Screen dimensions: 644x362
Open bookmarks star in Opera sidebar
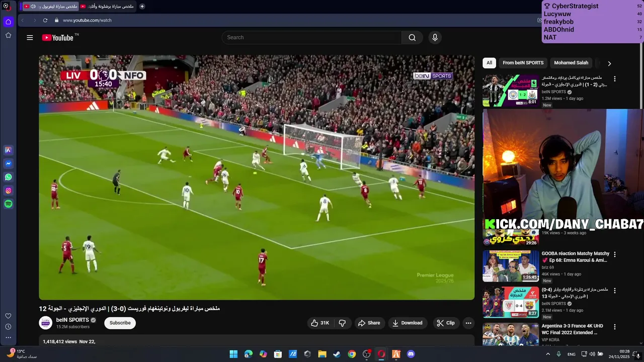(x=8, y=35)
